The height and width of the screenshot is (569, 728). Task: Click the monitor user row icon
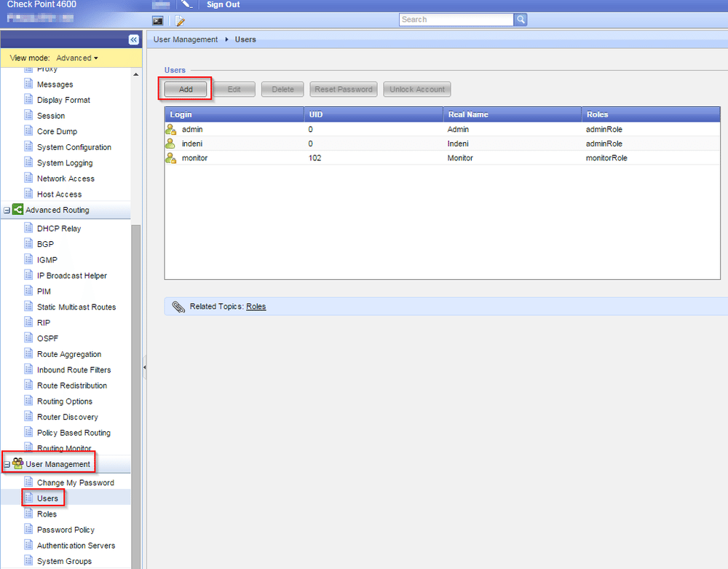pyautogui.click(x=170, y=158)
